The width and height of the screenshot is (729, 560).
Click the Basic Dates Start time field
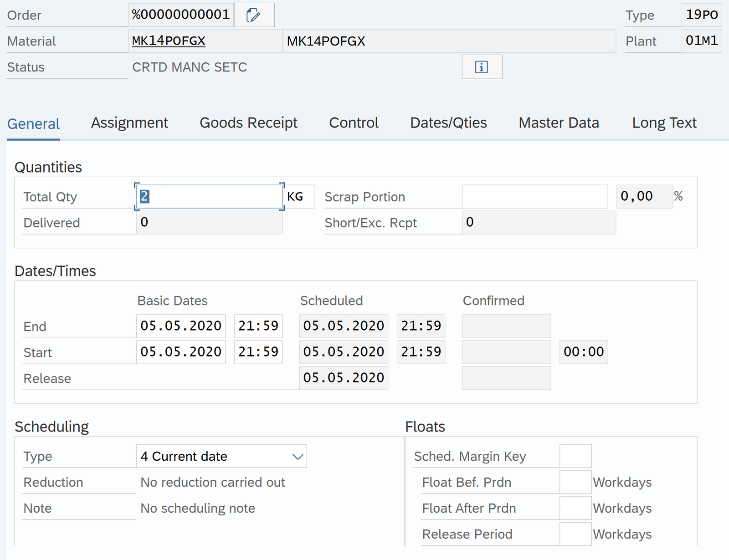(258, 352)
